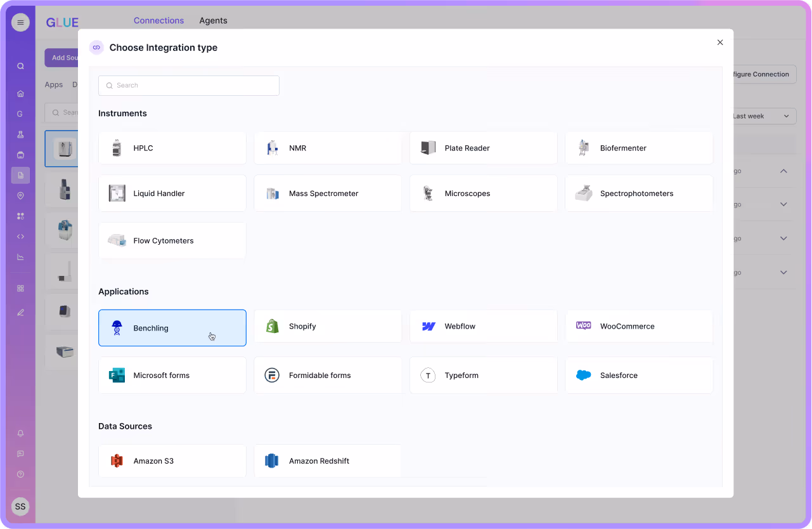Open notifications bell in sidebar
Image resolution: width=812 pixels, height=529 pixels.
pyautogui.click(x=20, y=433)
